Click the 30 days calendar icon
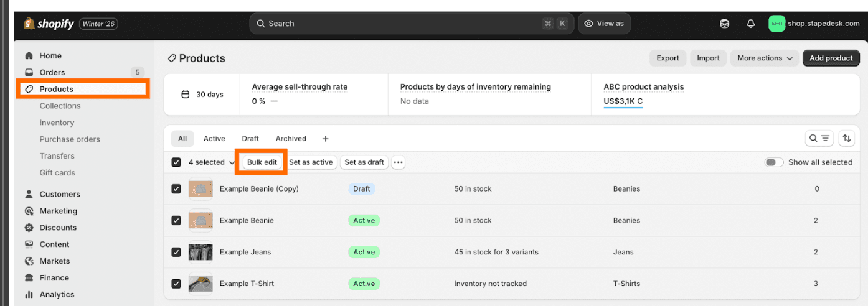The image size is (868, 306). point(185,95)
